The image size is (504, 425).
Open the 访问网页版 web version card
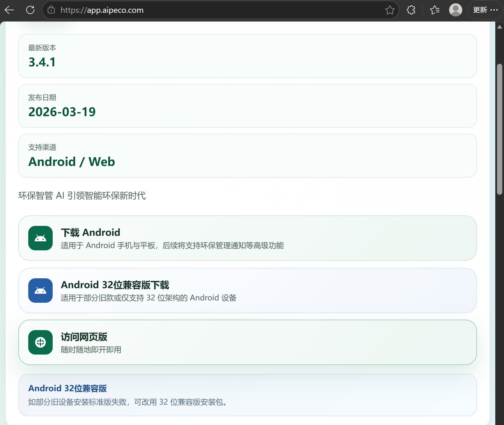tap(247, 342)
